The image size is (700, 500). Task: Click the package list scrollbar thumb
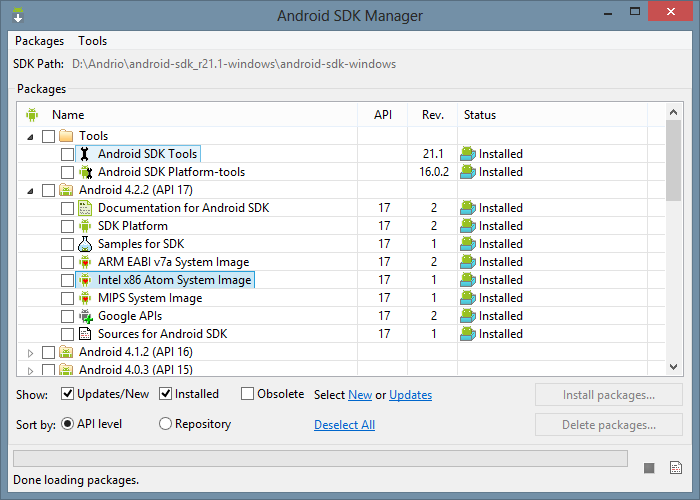[x=673, y=161]
